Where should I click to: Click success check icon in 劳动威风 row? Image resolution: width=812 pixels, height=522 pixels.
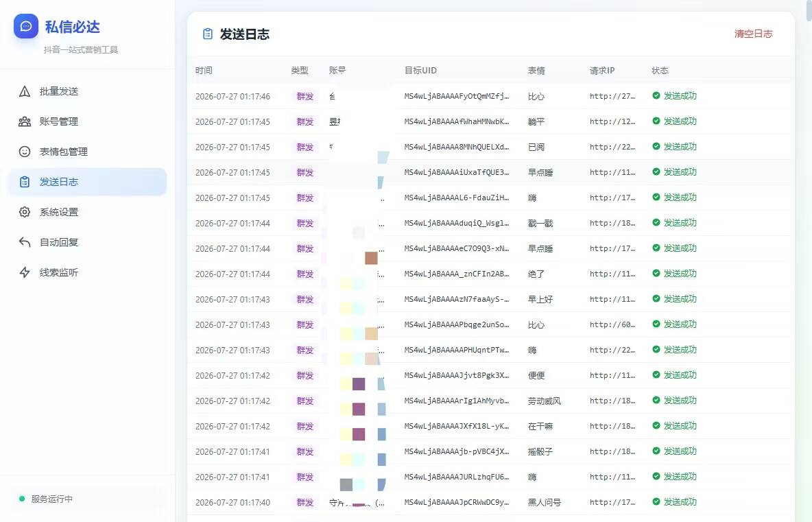click(656, 401)
